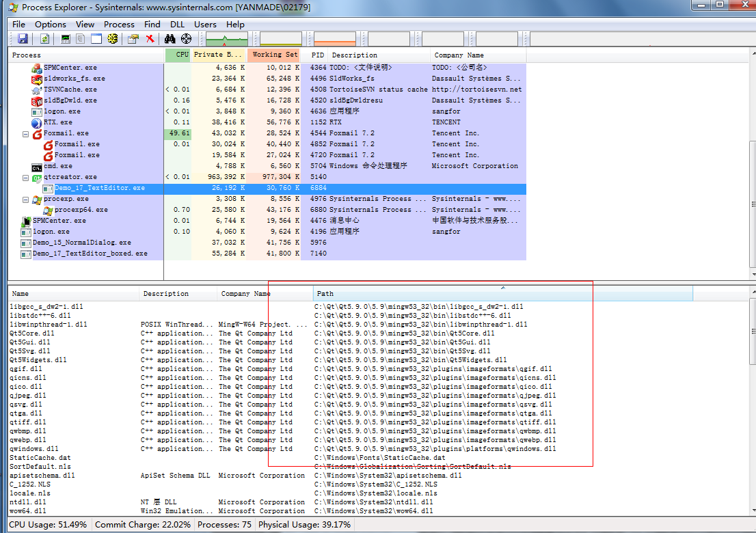Select the procexp64.exe process icon
The width and height of the screenshot is (756, 533).
48,210
